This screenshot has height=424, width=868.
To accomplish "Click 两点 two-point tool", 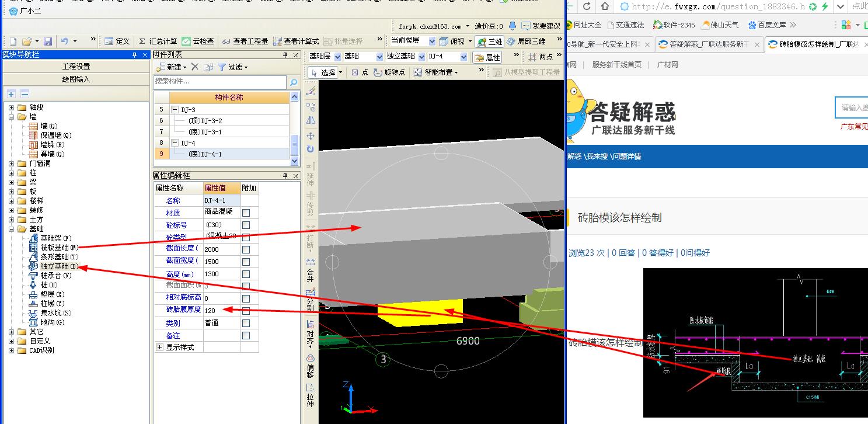I will pos(541,57).
